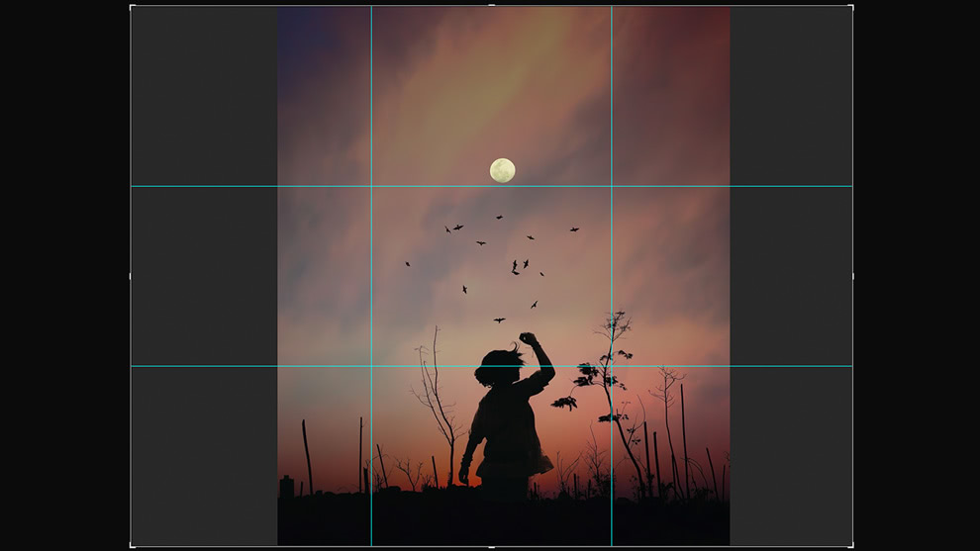Click the top-right corner crop handle
This screenshot has height=551, width=980.
click(851, 7)
